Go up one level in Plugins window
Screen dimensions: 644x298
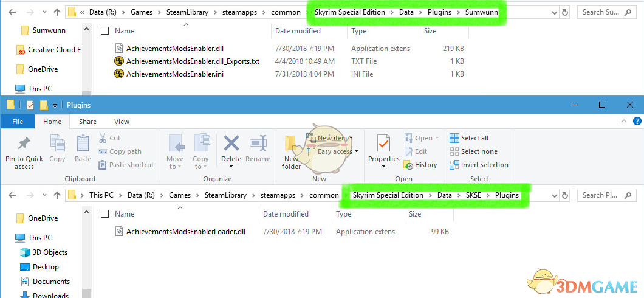point(57,195)
